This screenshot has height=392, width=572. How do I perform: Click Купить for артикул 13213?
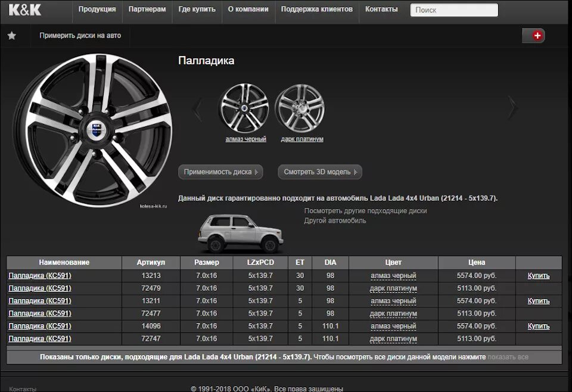click(x=539, y=276)
